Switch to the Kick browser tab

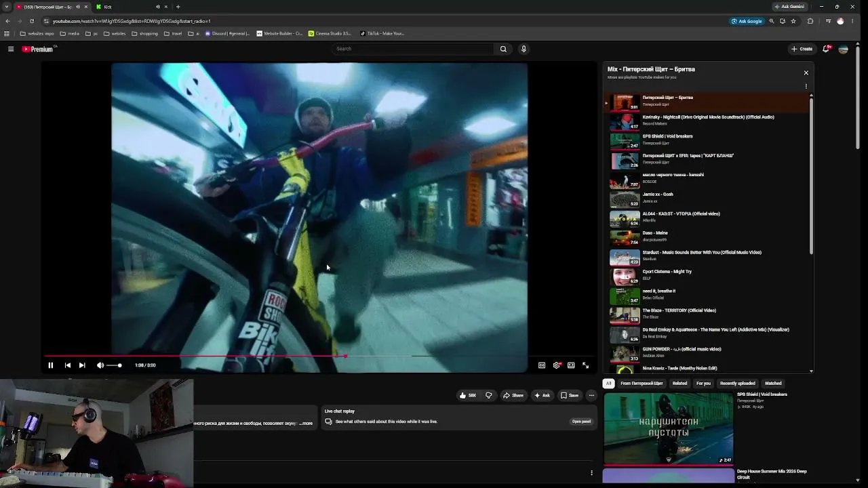point(132,7)
